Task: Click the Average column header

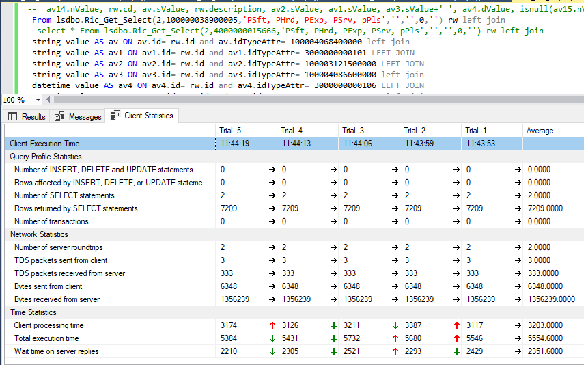Action: point(540,131)
